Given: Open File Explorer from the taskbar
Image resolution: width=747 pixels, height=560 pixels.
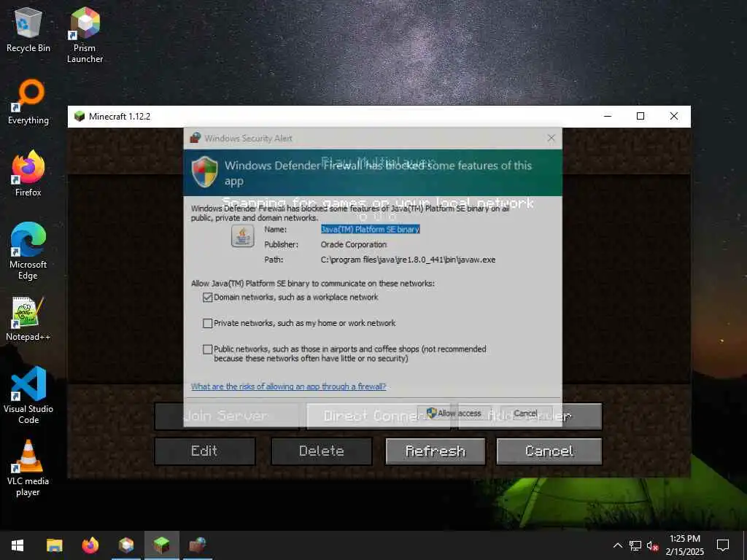Looking at the screenshot, I should [54, 545].
